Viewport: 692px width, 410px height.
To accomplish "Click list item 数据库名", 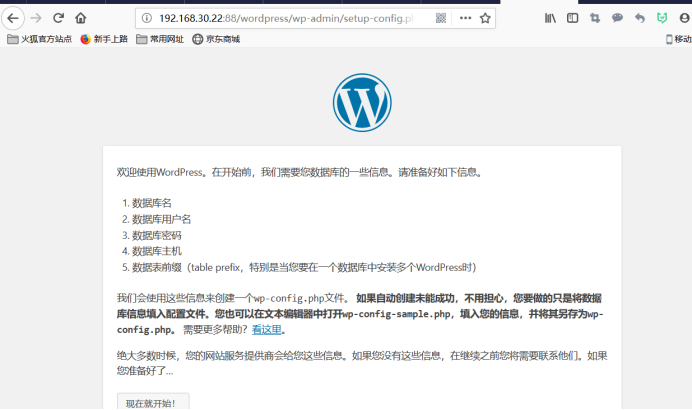I will coord(152,203).
